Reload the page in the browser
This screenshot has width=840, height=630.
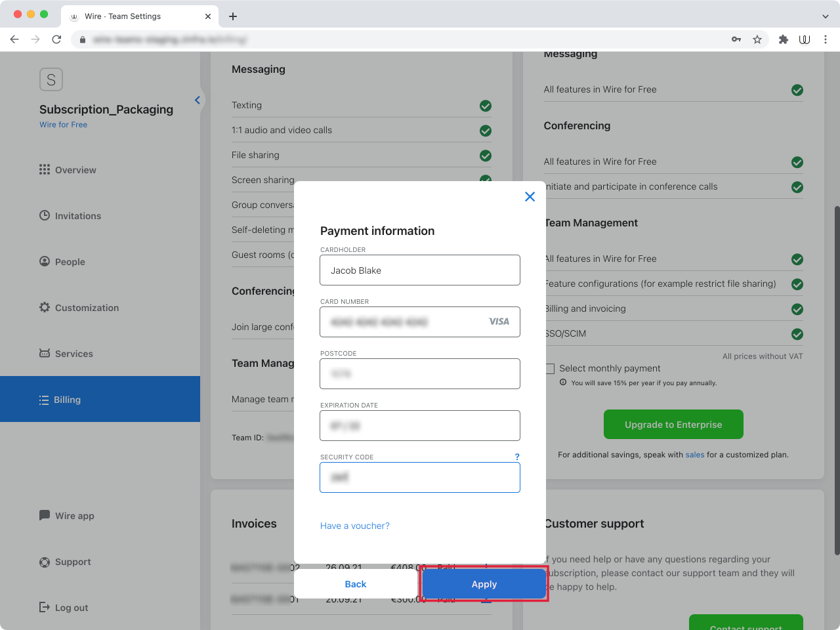[56, 39]
